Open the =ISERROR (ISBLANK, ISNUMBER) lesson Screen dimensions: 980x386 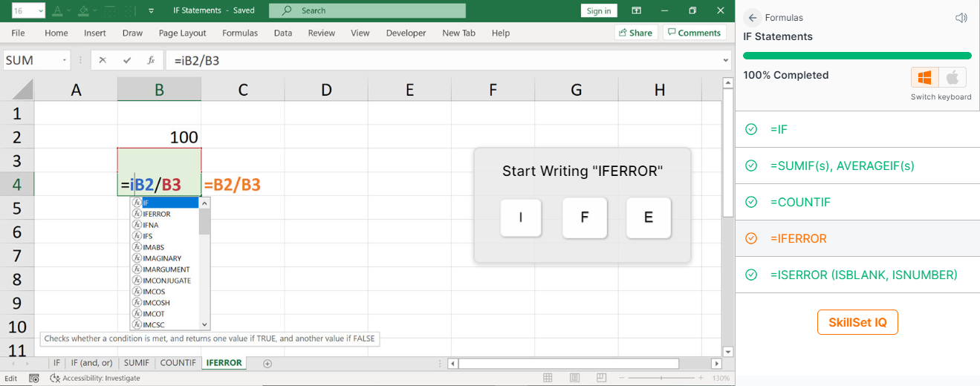(x=857, y=275)
